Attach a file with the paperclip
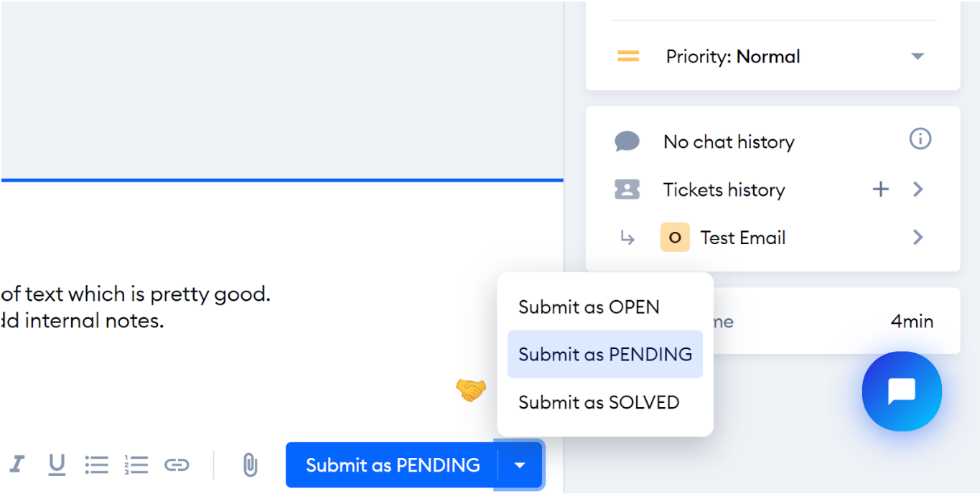980x494 pixels. [250, 465]
